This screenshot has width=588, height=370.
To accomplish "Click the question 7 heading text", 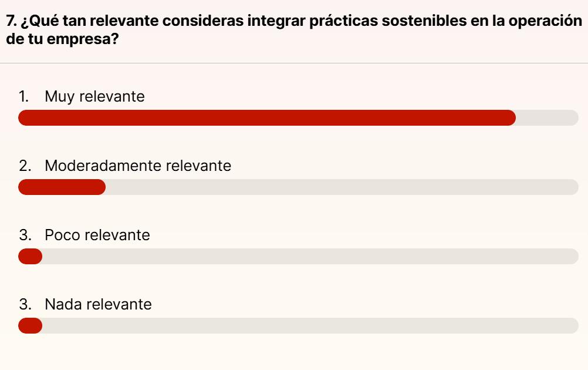I will 294,29.
